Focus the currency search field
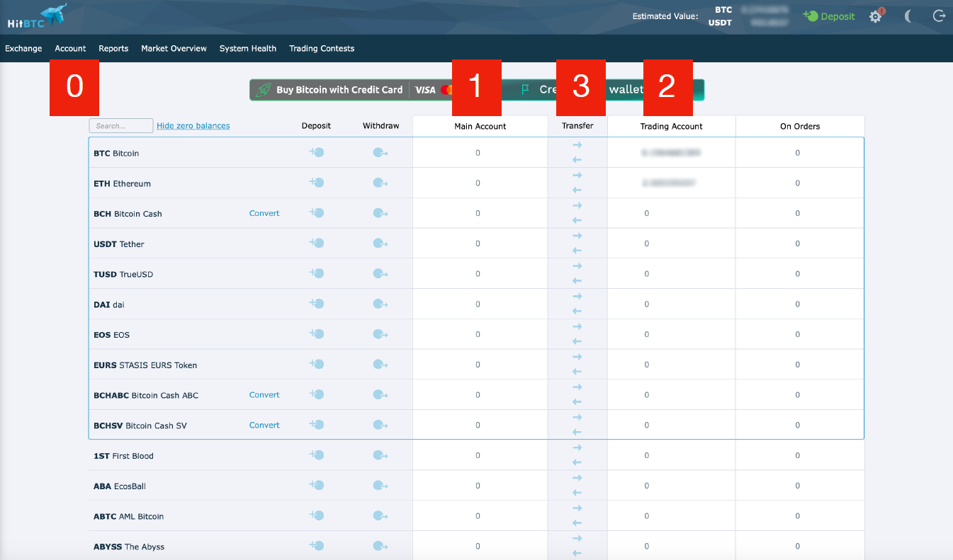Image resolution: width=953 pixels, height=560 pixels. pos(121,126)
